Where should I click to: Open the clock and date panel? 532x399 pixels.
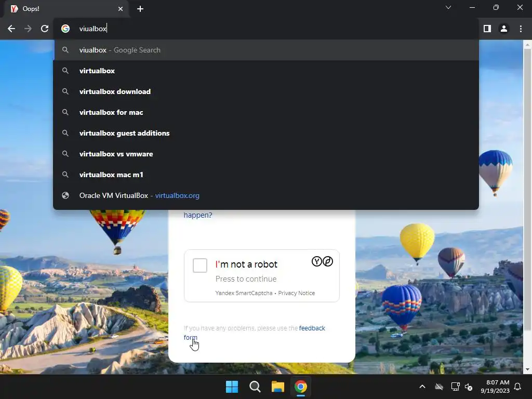point(495,387)
